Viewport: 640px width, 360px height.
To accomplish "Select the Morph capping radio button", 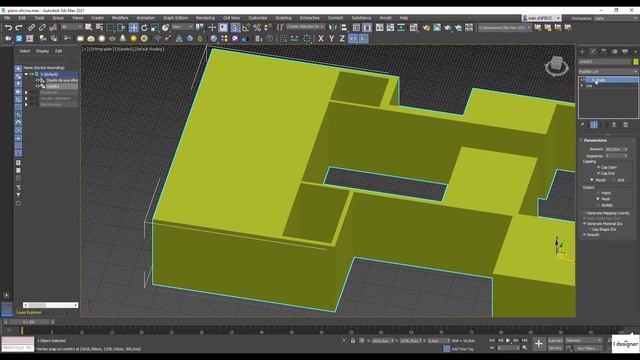I will 592,180.
